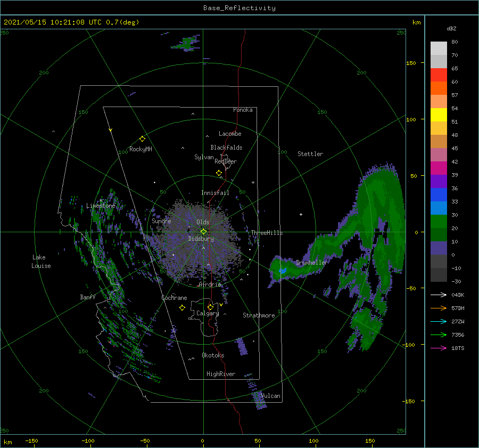479x448 pixels.
Task: Click the Sundre label
Action: [x=161, y=221]
